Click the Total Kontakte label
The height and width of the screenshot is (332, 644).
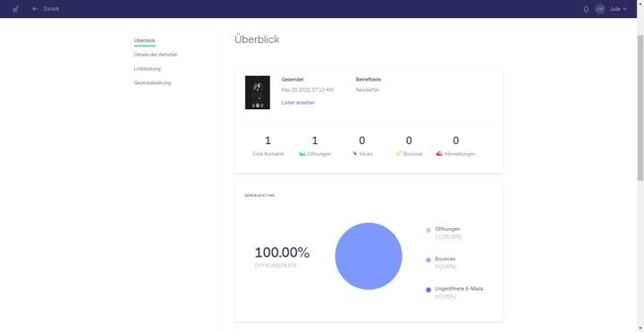click(267, 154)
